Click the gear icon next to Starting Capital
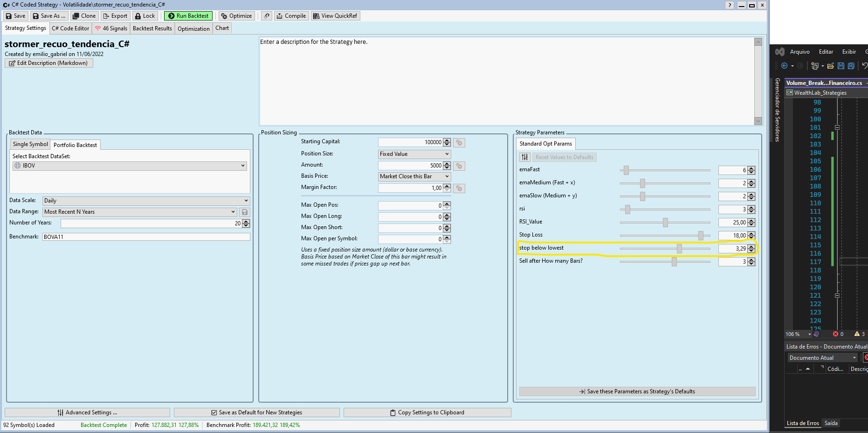868x433 pixels. [x=459, y=143]
